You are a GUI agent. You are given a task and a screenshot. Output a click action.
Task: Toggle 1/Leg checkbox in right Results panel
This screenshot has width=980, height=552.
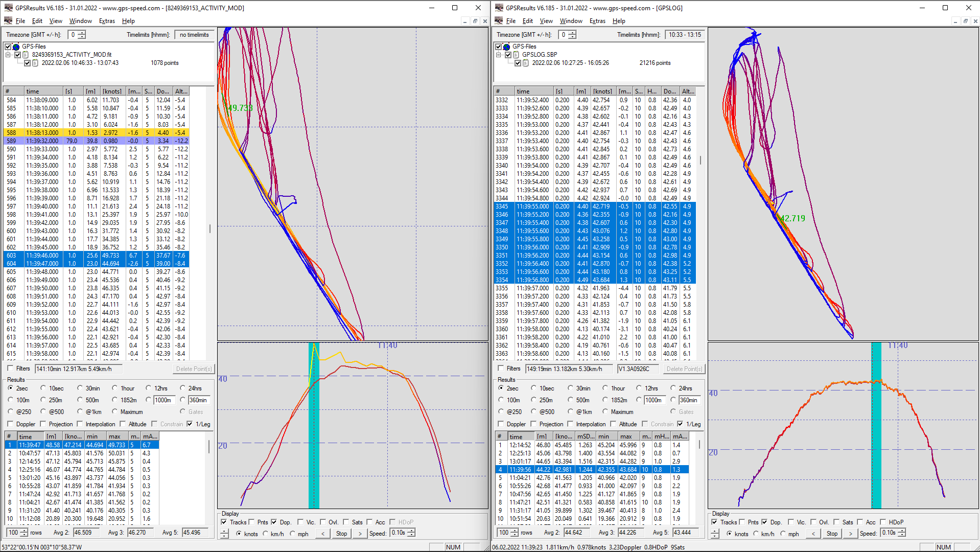point(680,424)
